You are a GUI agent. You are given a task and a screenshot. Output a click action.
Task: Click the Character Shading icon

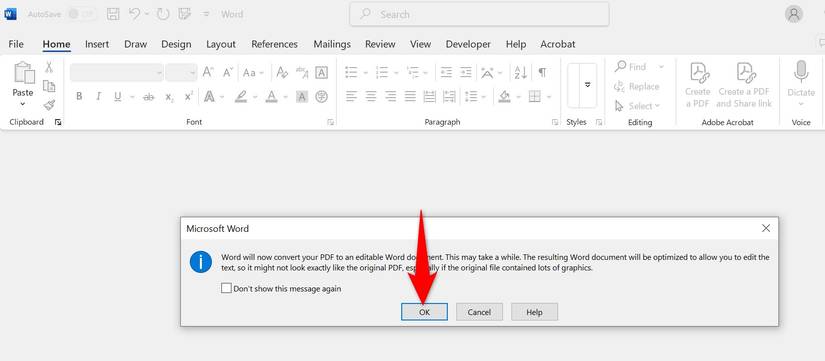[x=302, y=97]
